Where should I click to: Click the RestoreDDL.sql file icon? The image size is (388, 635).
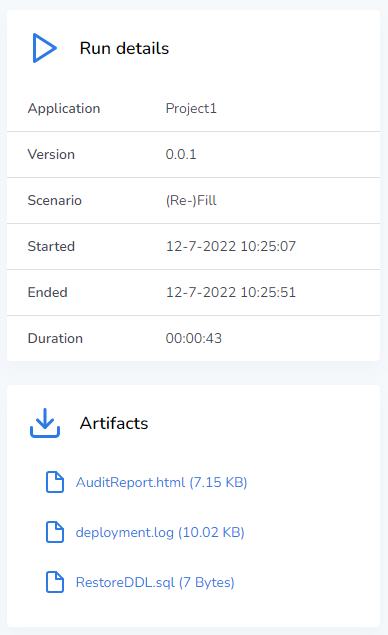tap(55, 582)
